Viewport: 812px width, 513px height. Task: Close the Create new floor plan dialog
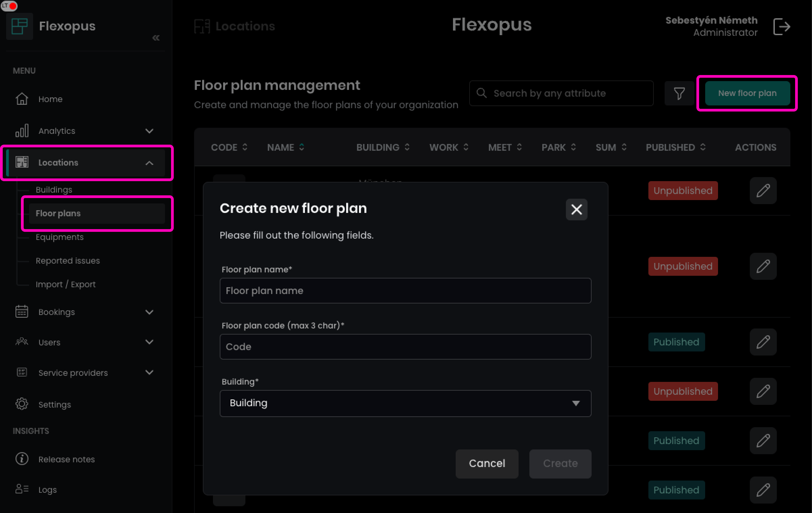576,210
